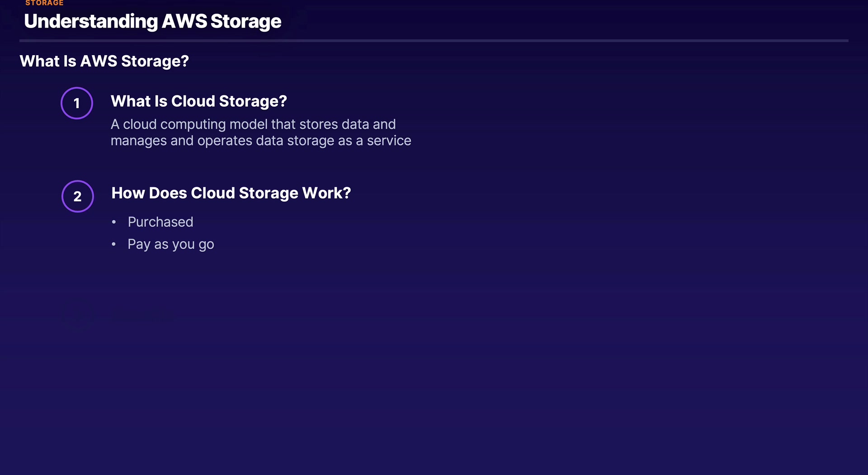868x475 pixels.
Task: Click the What Is Cloud Storage? heading
Action: click(x=198, y=101)
